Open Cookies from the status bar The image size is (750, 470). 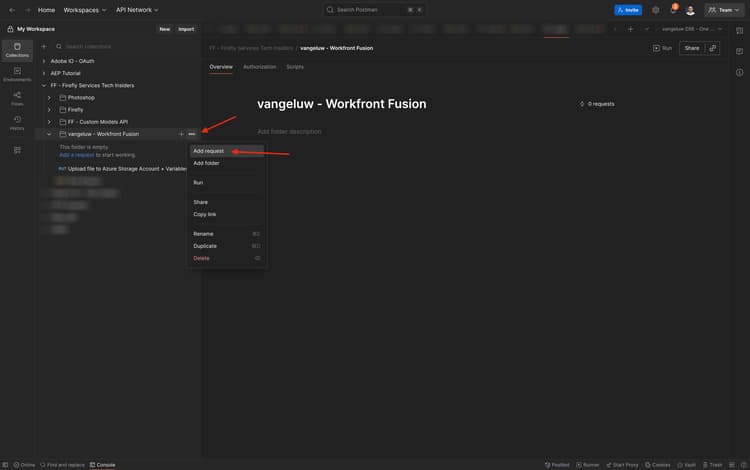[658, 465]
